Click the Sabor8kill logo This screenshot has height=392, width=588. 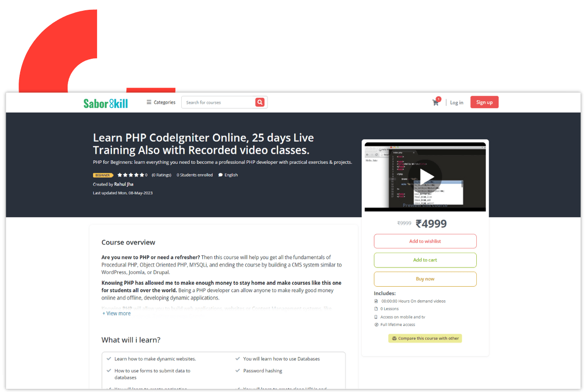105,103
